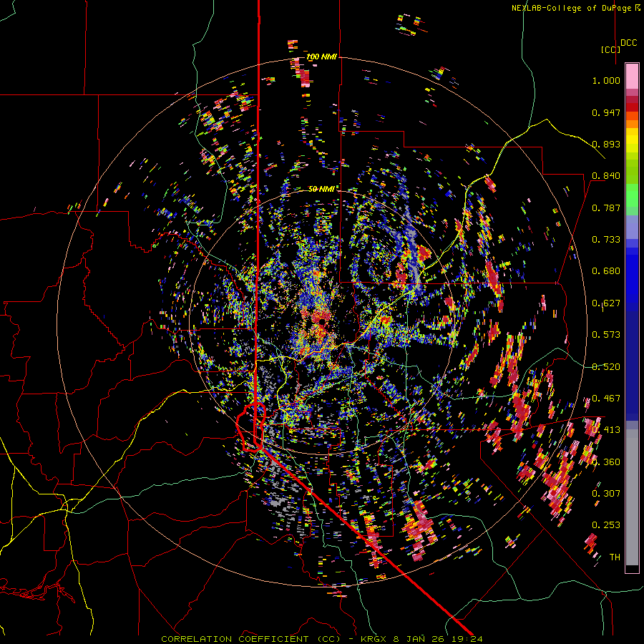This screenshot has height=644, width=644.
Task: Click the [CC] units label
Action: (610, 49)
